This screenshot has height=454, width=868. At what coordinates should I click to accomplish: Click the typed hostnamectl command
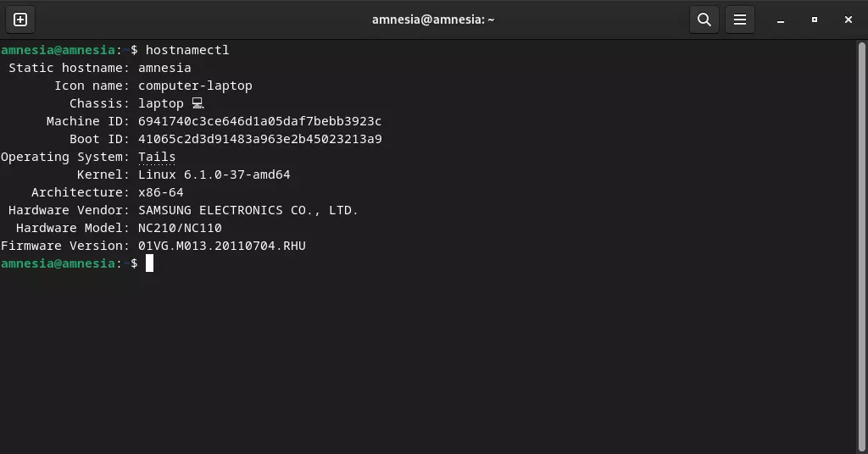point(187,50)
